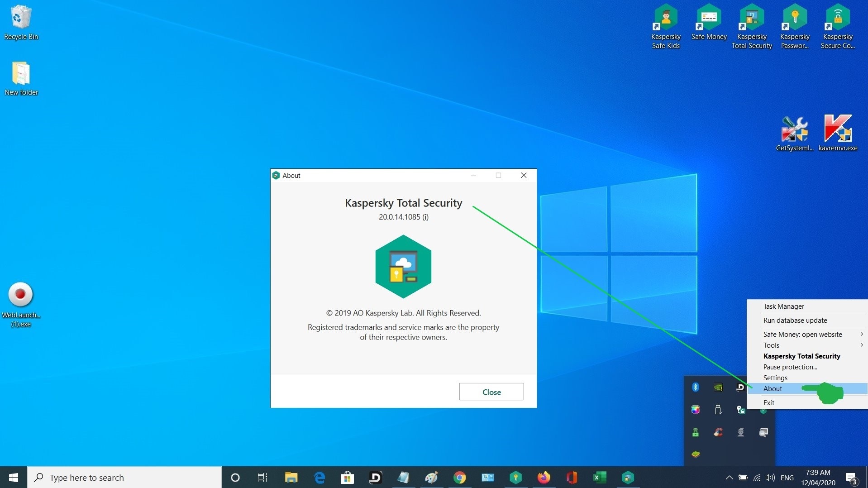The height and width of the screenshot is (488, 868).
Task: Open the Safe Money desktop shortcut
Action: 709,23
